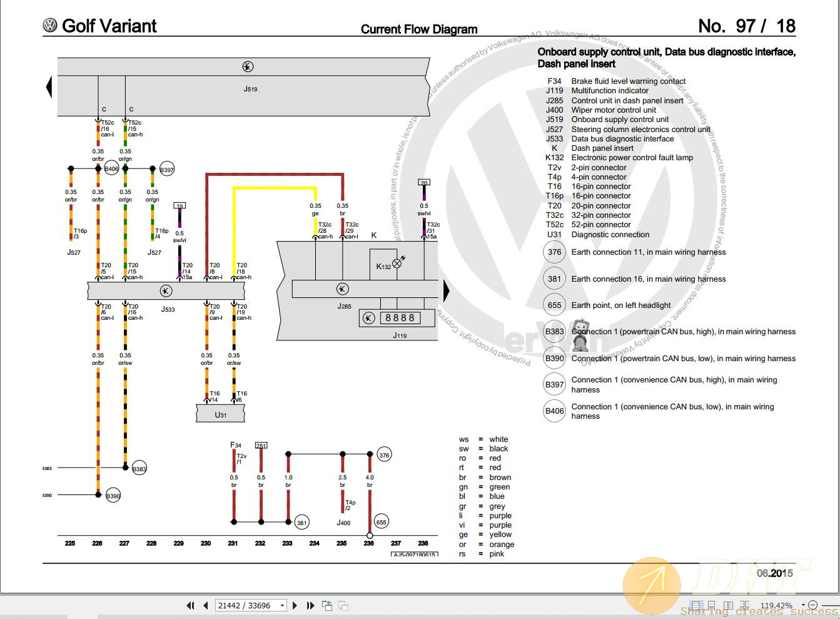This screenshot has width=840, height=619.
Task: Click the J533 component label
Action: [168, 309]
